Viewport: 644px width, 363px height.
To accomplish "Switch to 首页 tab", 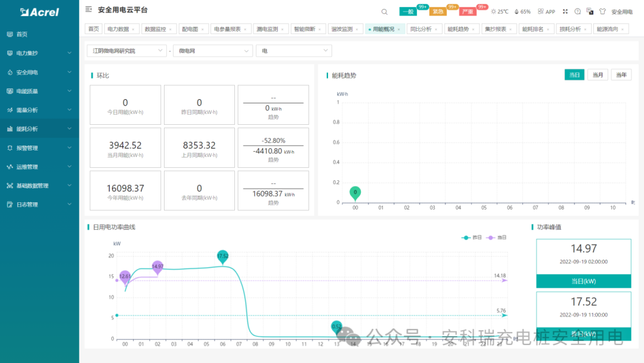I will 94,29.
